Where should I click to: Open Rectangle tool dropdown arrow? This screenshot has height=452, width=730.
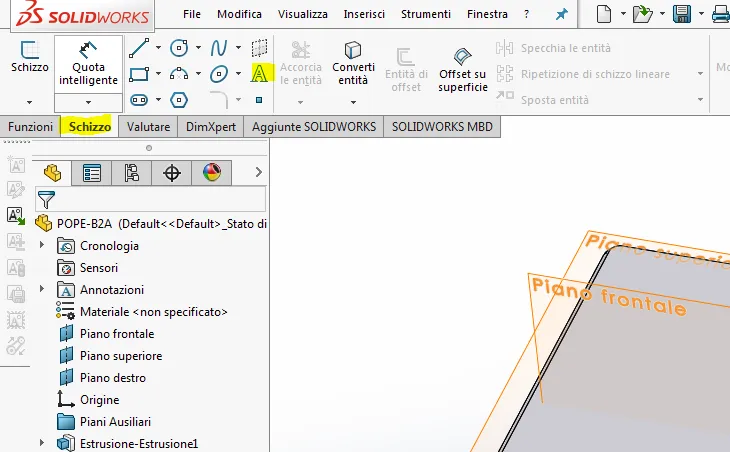[158, 74]
